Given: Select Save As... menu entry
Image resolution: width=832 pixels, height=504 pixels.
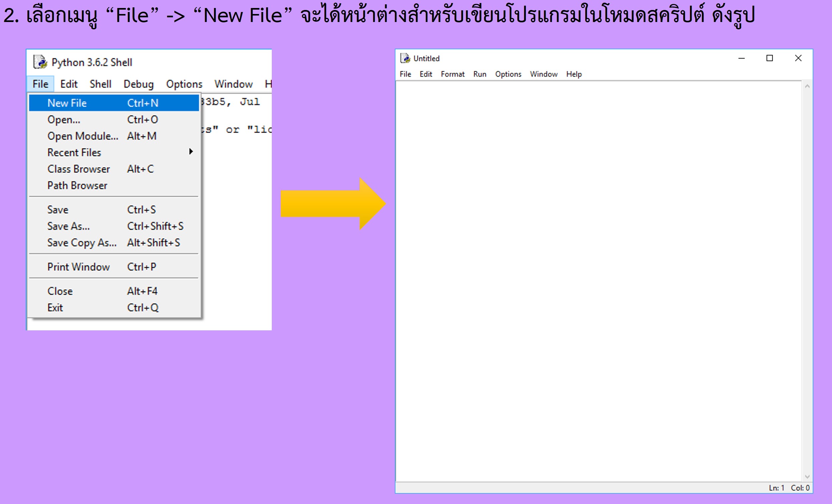Looking at the screenshot, I should pyautogui.click(x=69, y=226).
